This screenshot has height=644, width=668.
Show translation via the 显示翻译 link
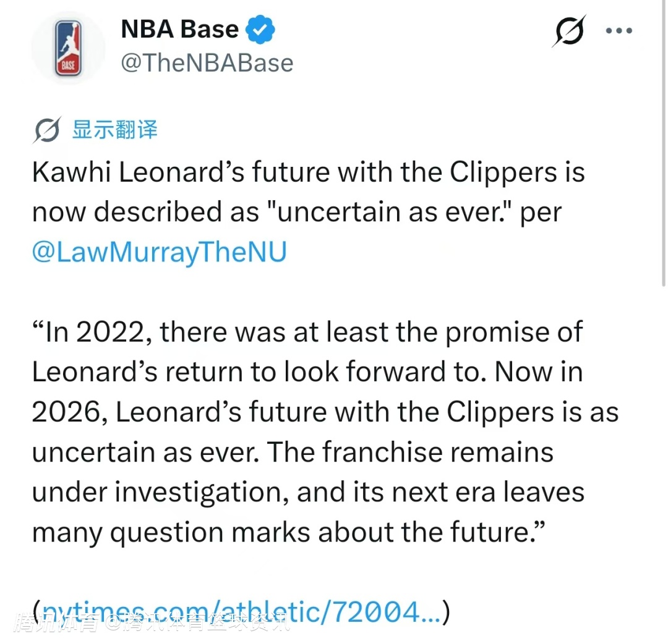click(115, 130)
